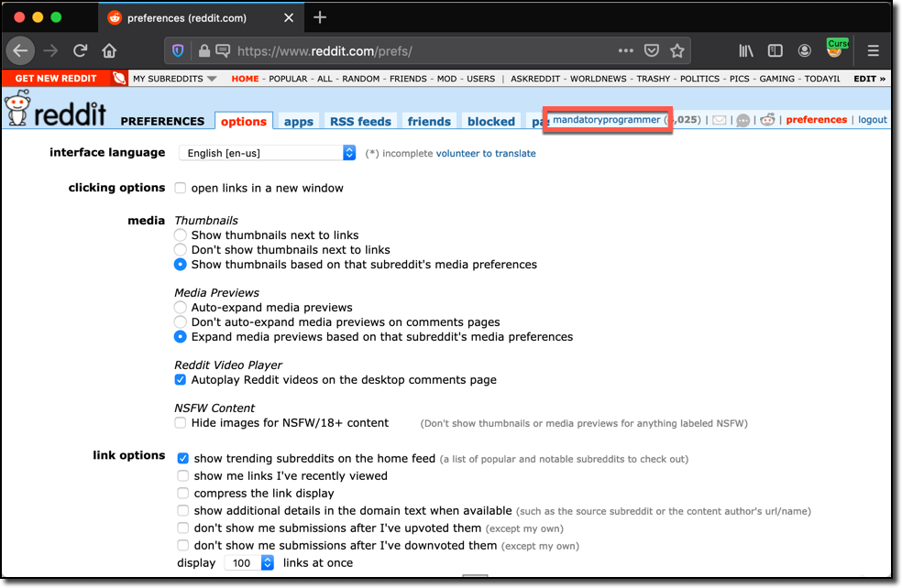Click the reddit snoo logo
This screenshot has height=588, width=902.
pos(56,109)
